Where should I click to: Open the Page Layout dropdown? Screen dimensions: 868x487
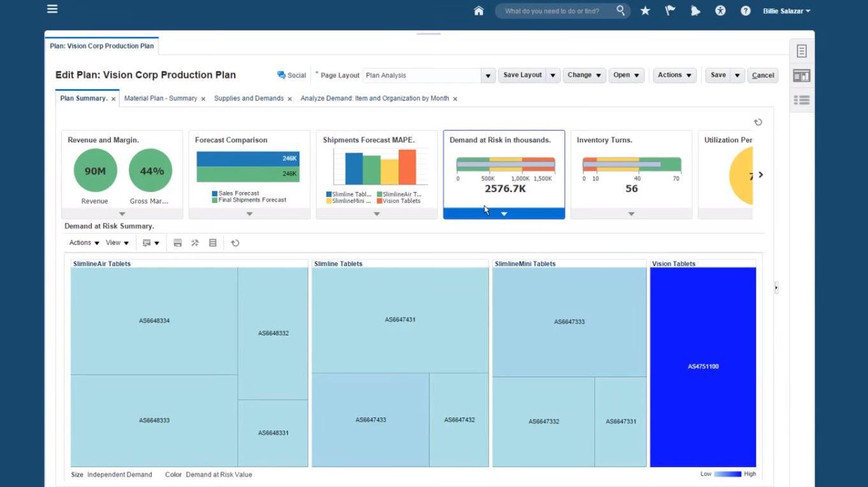(488, 75)
